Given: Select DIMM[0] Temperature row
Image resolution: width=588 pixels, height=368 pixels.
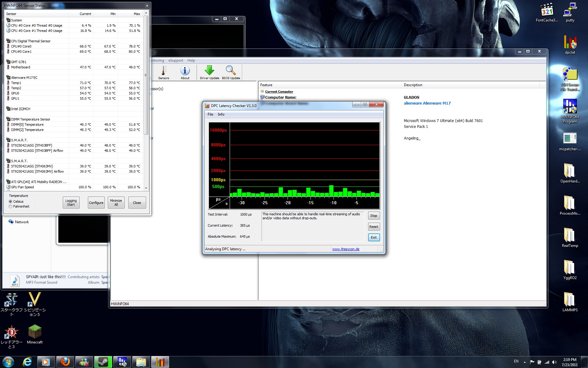Looking at the screenshot, I should tap(73, 125).
